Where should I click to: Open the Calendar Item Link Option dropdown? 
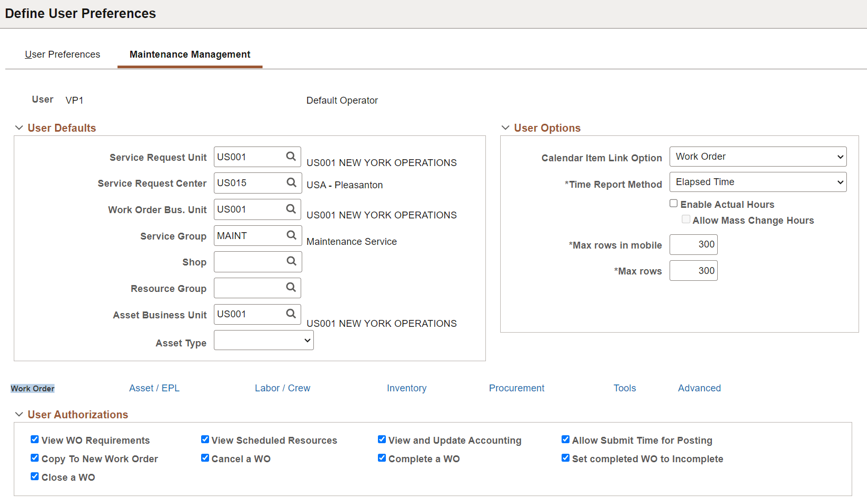(x=758, y=156)
